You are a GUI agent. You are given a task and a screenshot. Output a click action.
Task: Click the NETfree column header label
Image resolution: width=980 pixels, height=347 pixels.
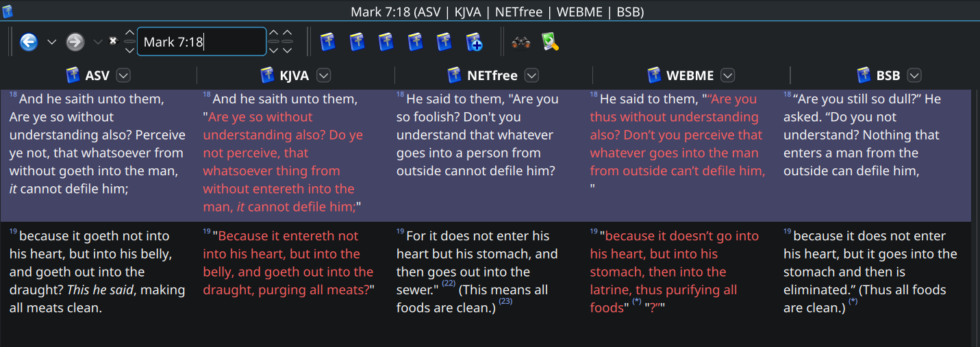pos(492,75)
